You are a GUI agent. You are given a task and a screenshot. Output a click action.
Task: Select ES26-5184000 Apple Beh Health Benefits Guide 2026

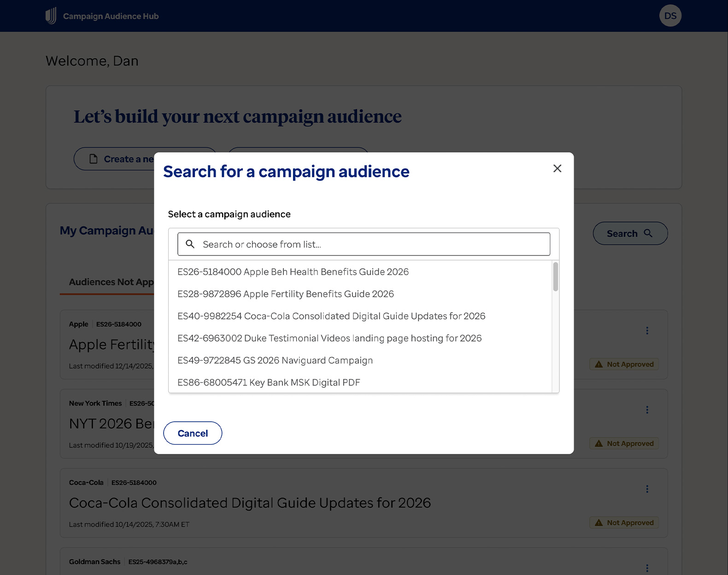point(360,272)
